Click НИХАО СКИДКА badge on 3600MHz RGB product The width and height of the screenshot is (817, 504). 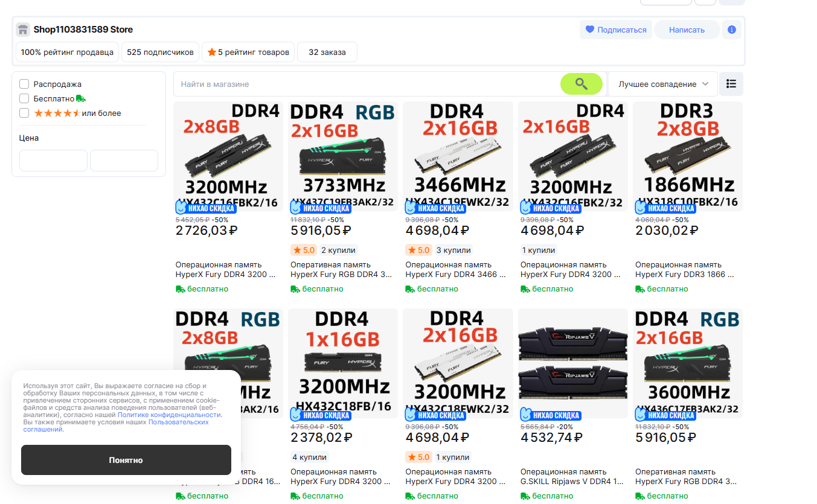665,415
